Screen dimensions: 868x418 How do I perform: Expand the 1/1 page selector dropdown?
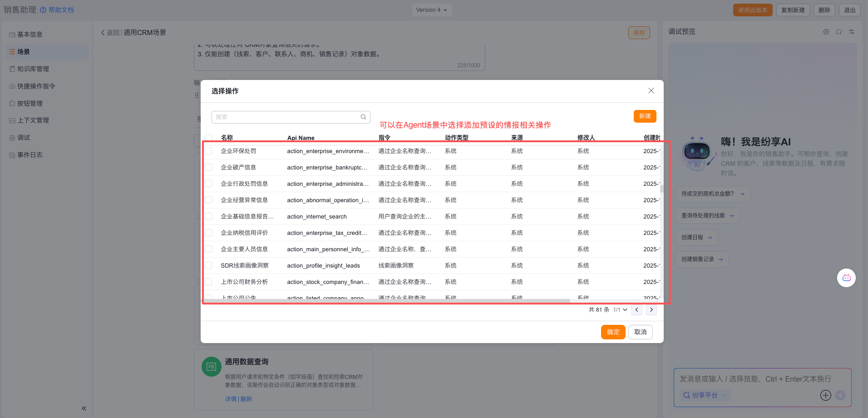[x=620, y=310]
